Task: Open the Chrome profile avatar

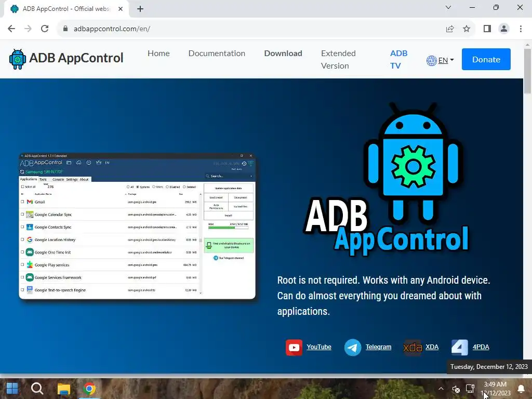Action: [504, 29]
